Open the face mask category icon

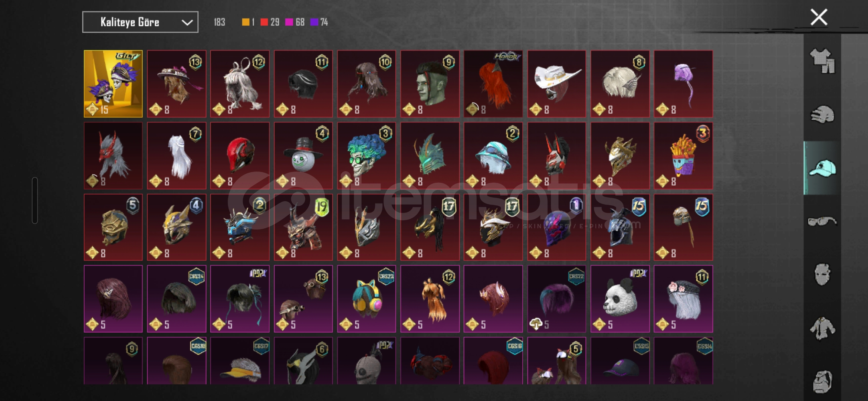tap(822, 275)
